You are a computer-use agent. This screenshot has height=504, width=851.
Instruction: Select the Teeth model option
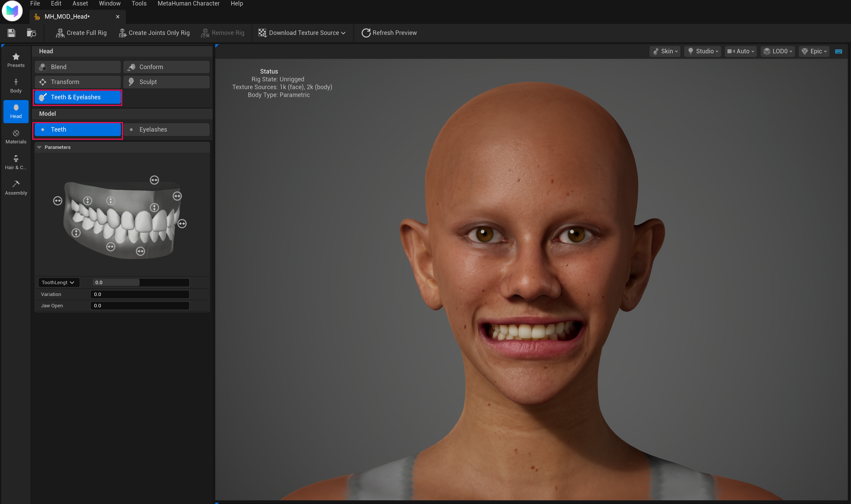(x=78, y=129)
